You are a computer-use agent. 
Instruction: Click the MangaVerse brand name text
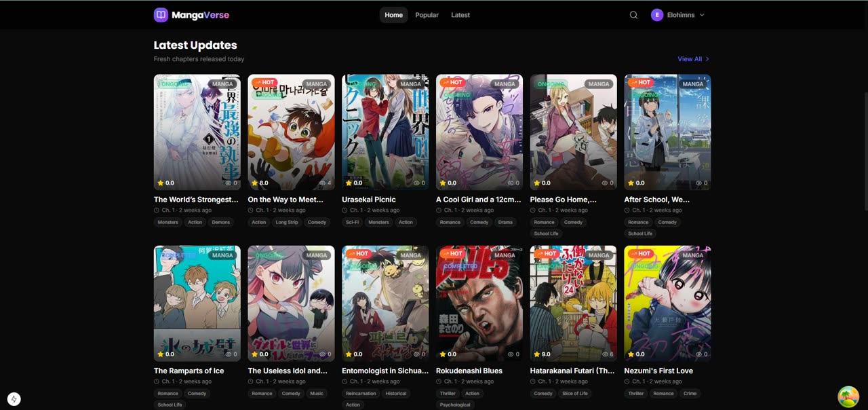[200, 15]
